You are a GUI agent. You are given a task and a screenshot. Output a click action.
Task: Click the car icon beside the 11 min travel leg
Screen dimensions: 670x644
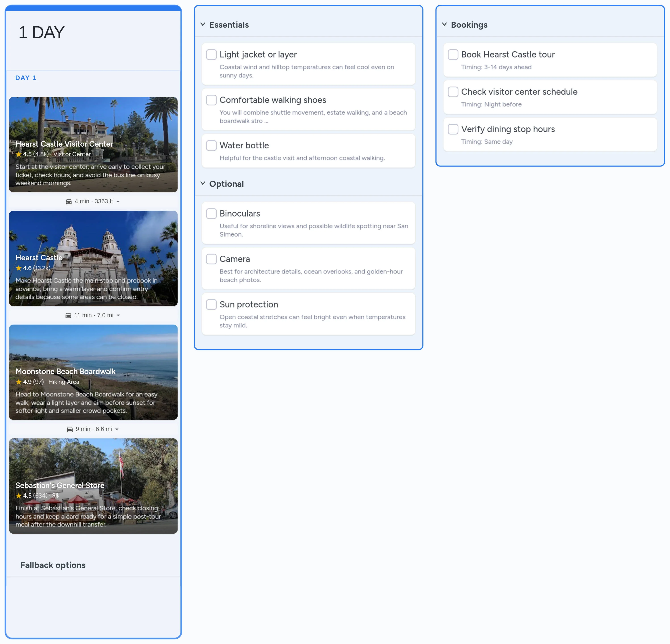point(69,315)
